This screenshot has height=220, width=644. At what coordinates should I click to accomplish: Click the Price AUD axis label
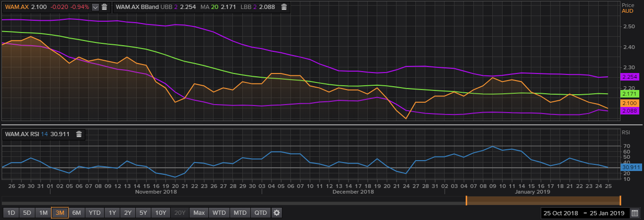point(627,8)
